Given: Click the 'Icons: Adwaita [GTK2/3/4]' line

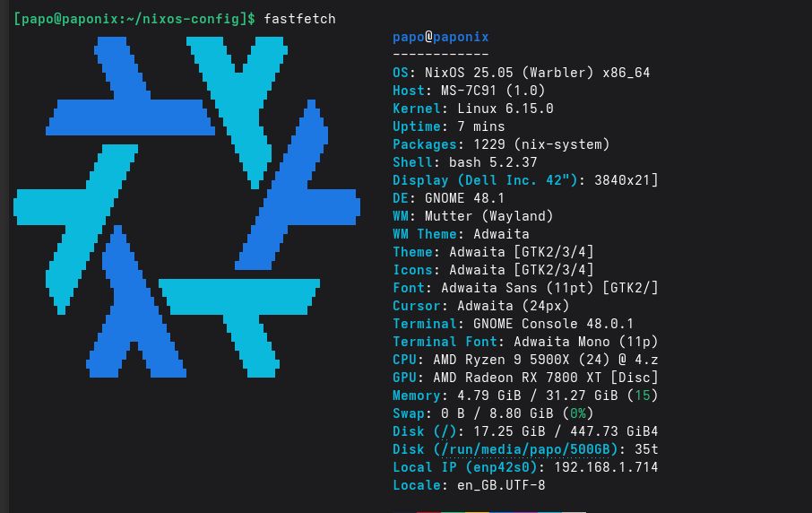Looking at the screenshot, I should pyautogui.click(x=493, y=270).
